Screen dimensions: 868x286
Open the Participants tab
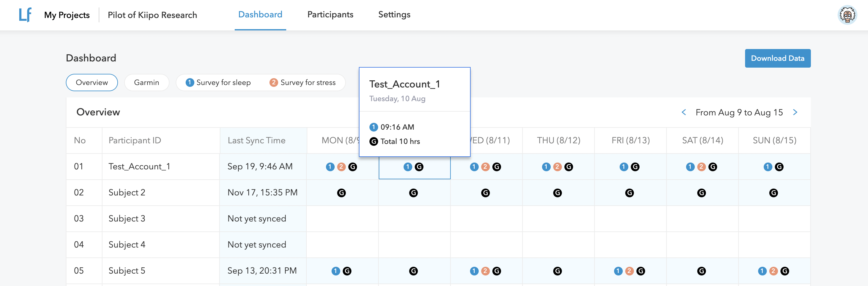coord(330,15)
